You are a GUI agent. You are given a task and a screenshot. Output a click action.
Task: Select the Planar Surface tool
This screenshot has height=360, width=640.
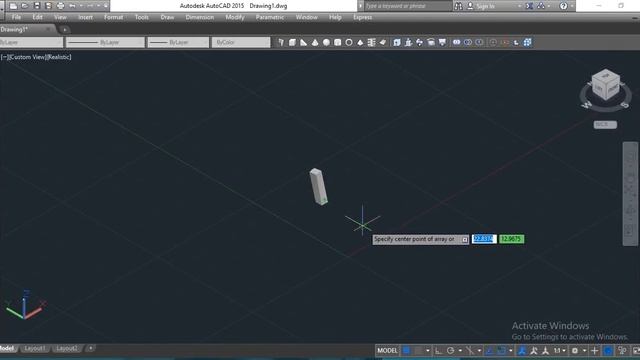383,42
